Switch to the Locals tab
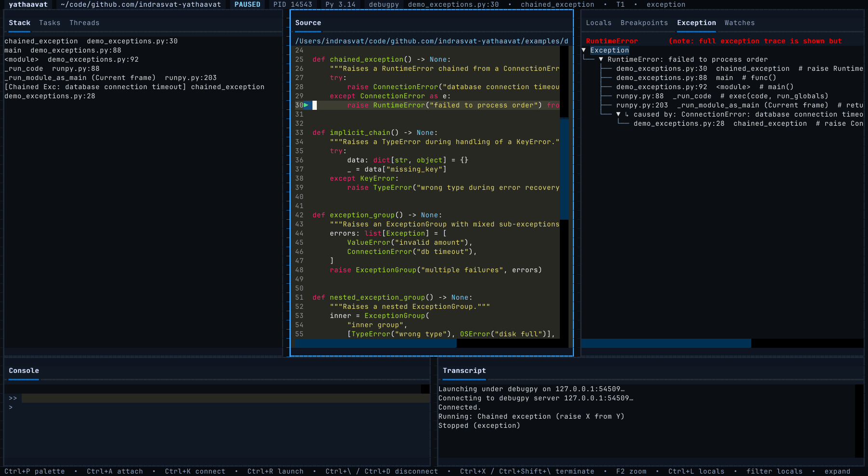Screen dimensions: 868x476 pos(598,23)
